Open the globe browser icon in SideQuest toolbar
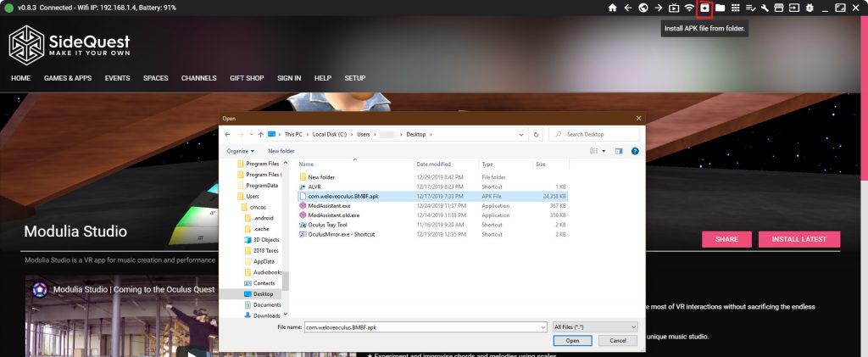 click(x=643, y=8)
